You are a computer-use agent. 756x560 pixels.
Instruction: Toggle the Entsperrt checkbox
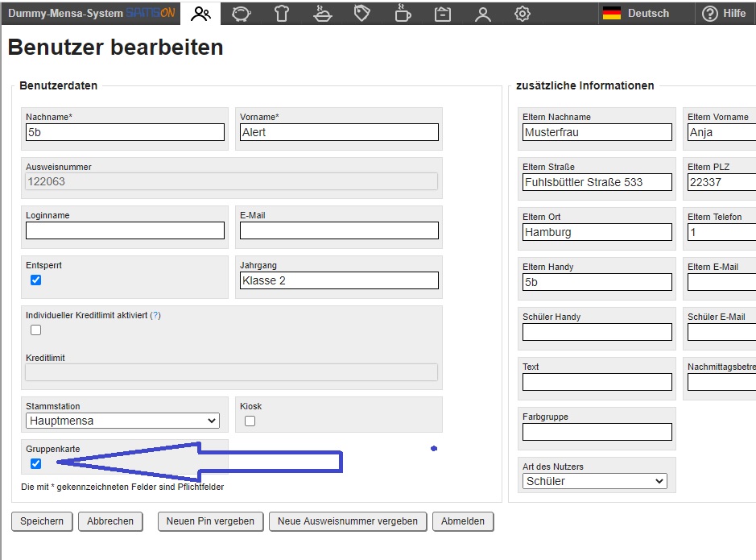[x=35, y=280]
